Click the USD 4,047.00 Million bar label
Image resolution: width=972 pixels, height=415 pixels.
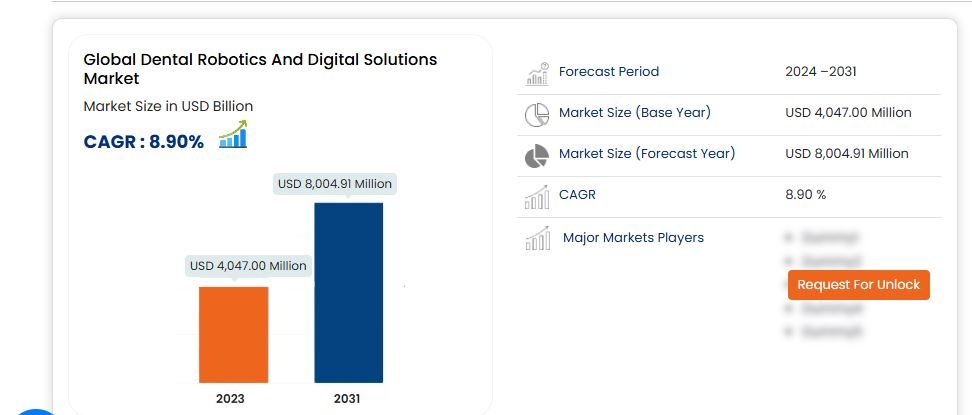pyautogui.click(x=248, y=266)
